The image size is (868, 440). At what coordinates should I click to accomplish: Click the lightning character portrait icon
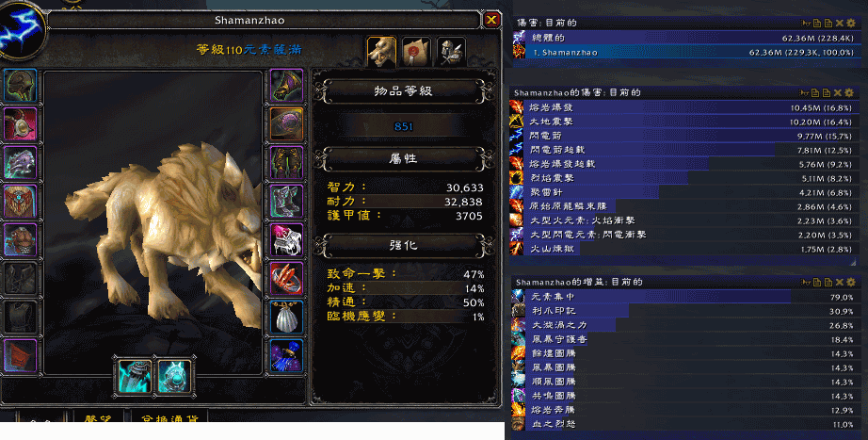[21, 29]
